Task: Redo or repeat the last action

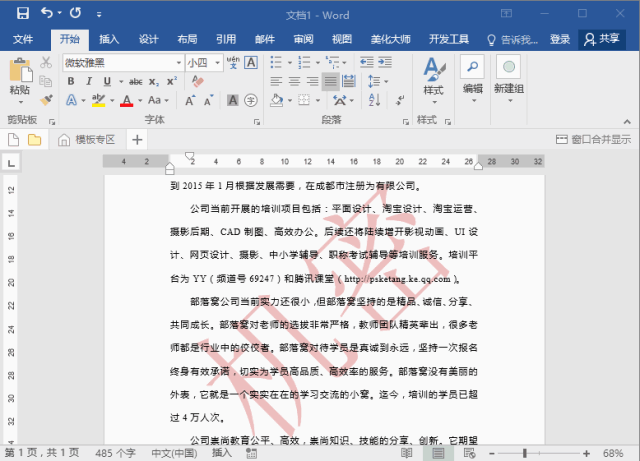Action: coord(76,13)
